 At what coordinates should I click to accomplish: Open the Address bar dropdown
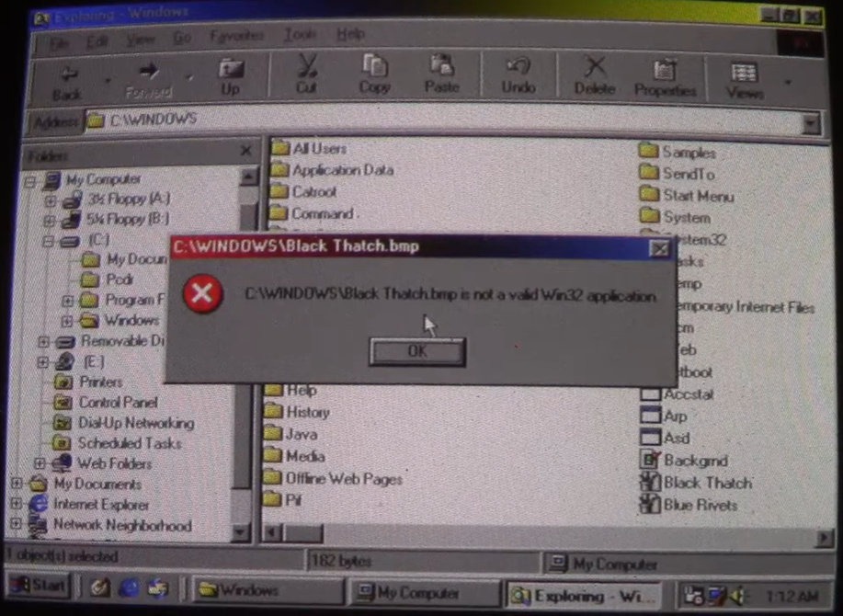811,124
